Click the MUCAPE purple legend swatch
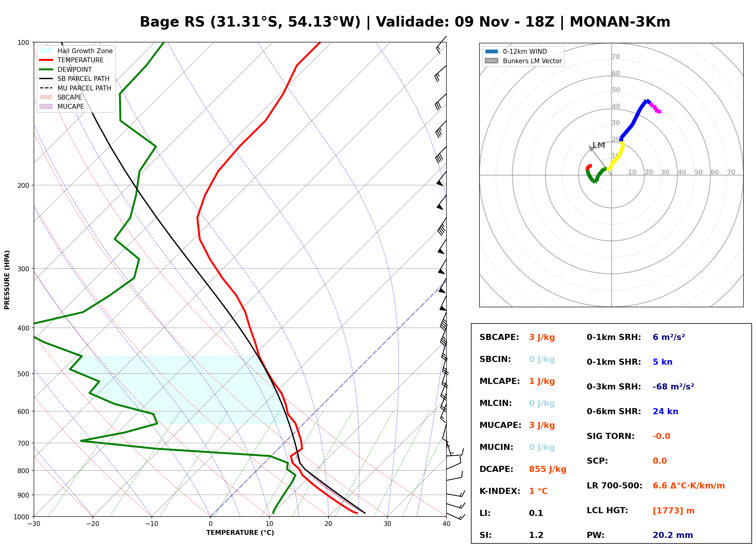The height and width of the screenshot is (559, 756). coord(46,106)
